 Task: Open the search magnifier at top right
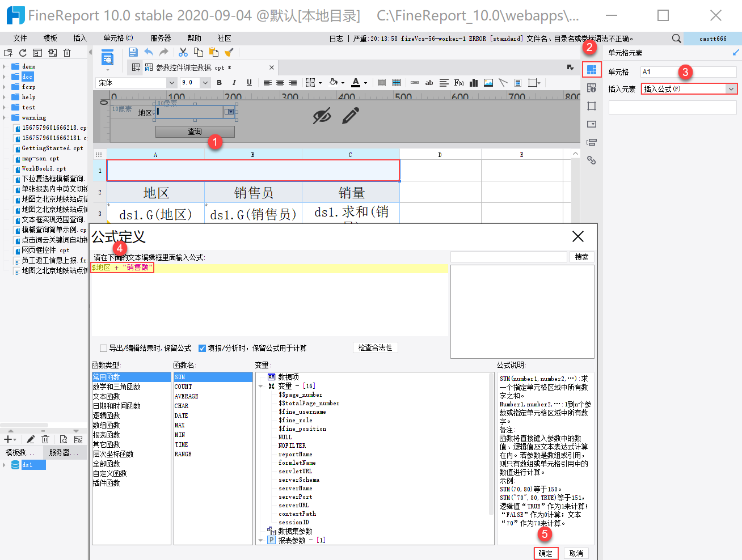coord(676,39)
